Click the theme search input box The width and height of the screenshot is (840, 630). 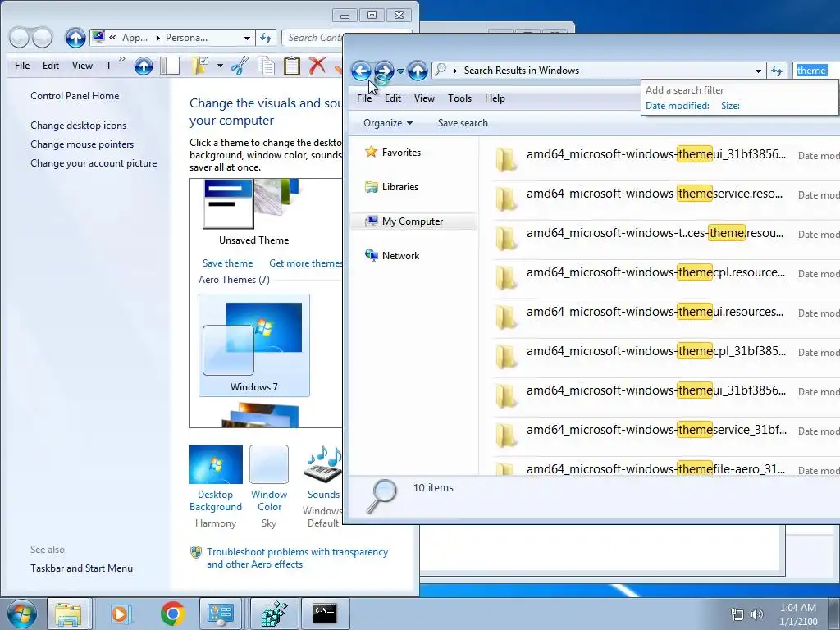pos(815,71)
